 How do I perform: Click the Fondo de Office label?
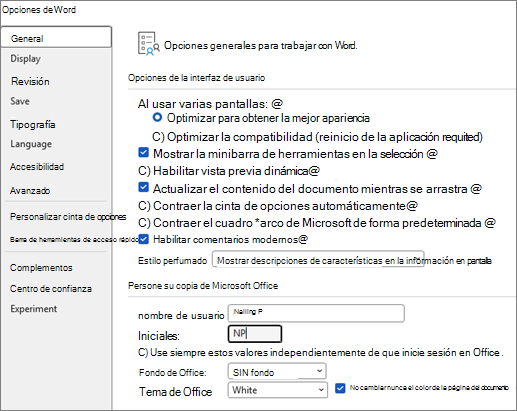pyautogui.click(x=173, y=372)
